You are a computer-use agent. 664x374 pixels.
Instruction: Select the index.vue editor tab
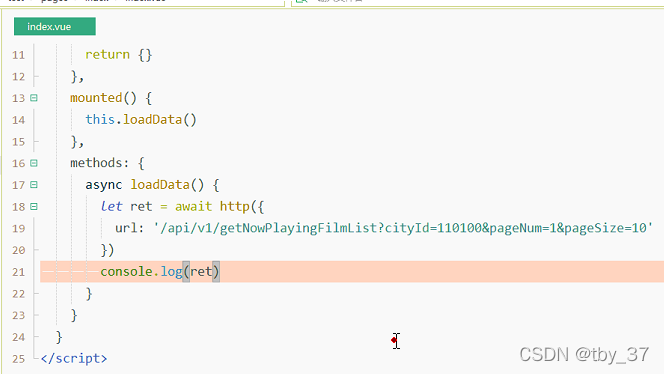click(x=55, y=26)
